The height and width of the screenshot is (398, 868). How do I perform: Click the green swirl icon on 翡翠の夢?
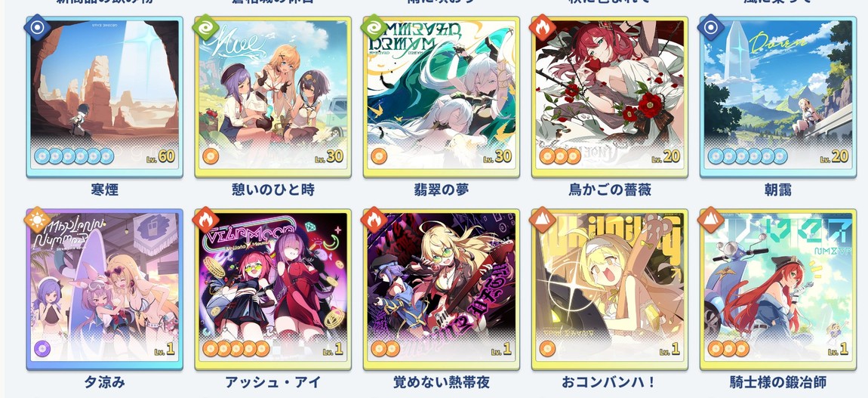click(374, 28)
